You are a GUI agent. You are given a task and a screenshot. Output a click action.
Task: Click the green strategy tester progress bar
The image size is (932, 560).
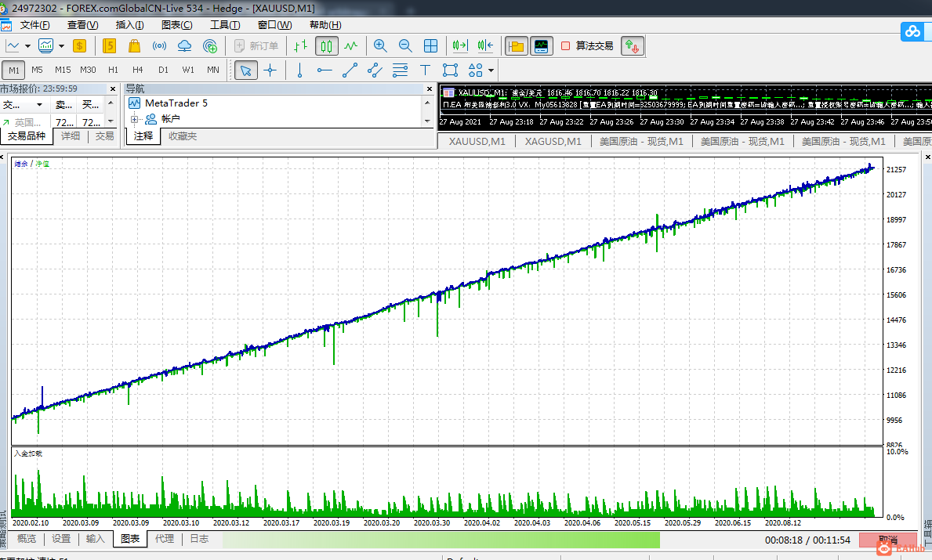point(441,540)
